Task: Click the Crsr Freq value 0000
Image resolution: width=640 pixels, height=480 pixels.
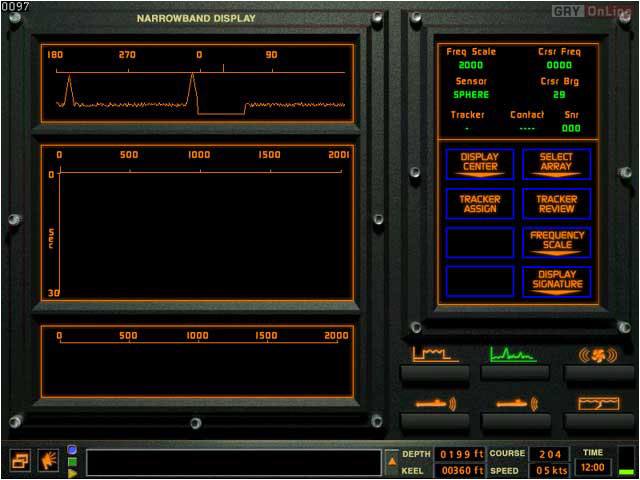Action: tap(559, 65)
